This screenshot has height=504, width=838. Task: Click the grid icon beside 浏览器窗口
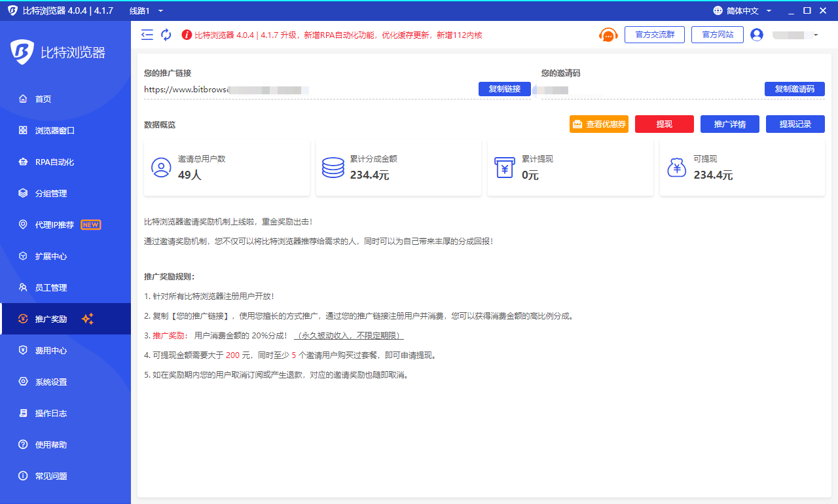(x=23, y=130)
